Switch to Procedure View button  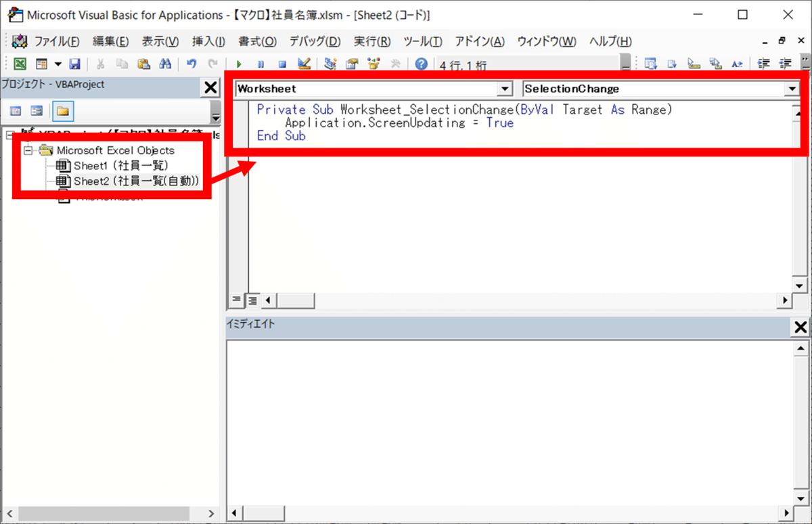point(236,299)
